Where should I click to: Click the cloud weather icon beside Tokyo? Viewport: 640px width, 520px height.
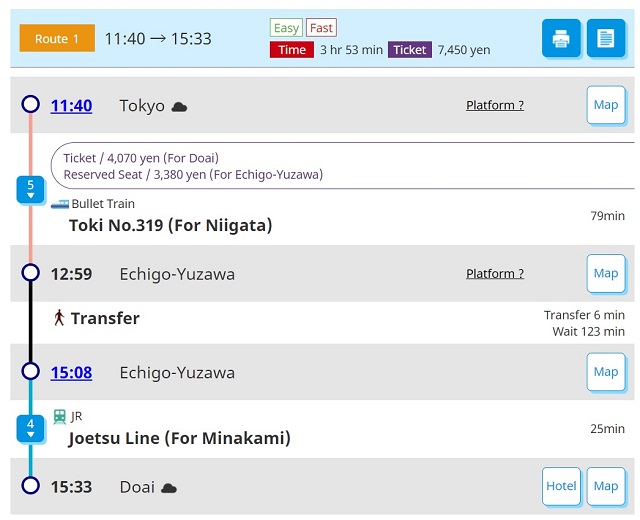(179, 107)
